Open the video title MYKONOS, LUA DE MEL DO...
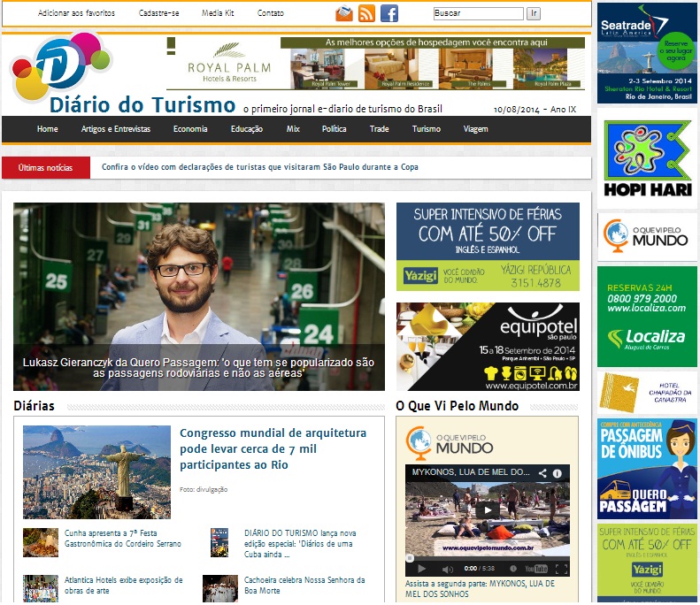Screen dimensions: 700x605 click(x=471, y=472)
